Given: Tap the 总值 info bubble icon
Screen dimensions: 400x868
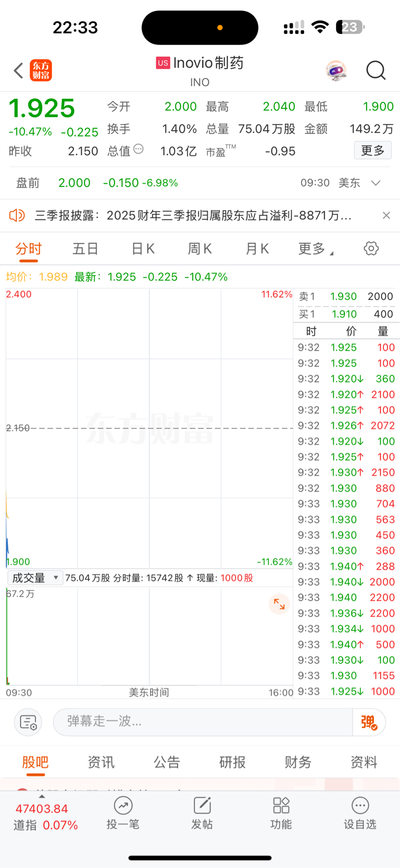Looking at the screenshot, I should (x=139, y=149).
